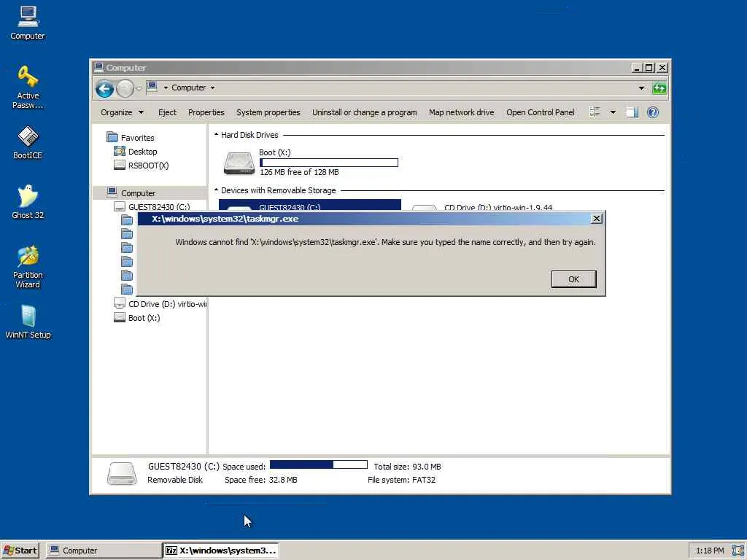Click the Back navigation arrow

[x=104, y=88]
